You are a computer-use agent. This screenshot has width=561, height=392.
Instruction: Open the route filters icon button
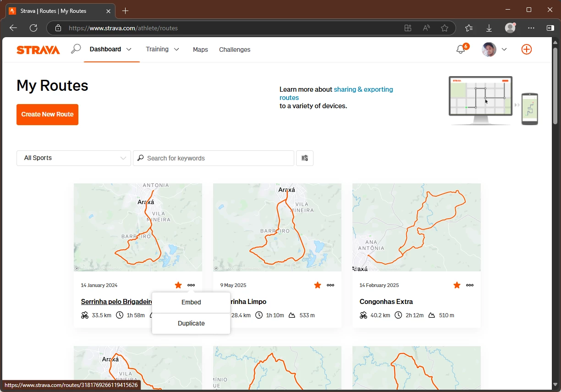(305, 158)
